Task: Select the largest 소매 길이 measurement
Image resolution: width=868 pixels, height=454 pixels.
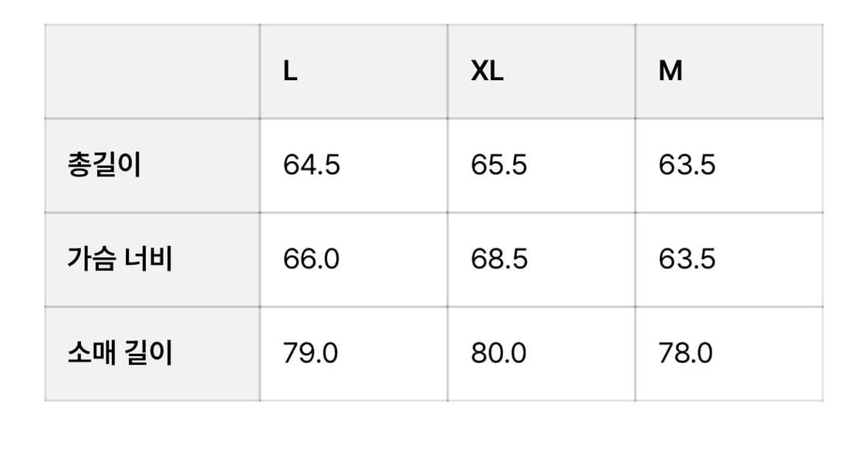Action: 498,354
